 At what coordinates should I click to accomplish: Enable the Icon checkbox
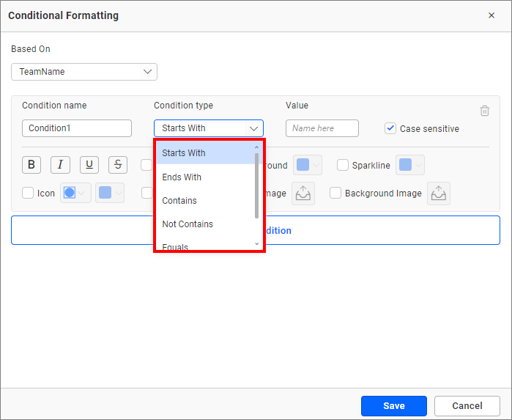pyautogui.click(x=28, y=194)
